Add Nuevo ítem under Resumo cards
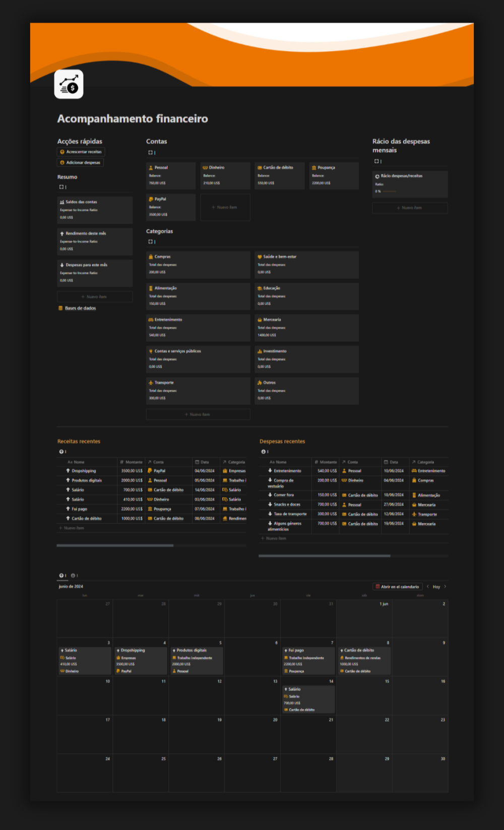This screenshot has width=504, height=830. pyautogui.click(x=95, y=297)
